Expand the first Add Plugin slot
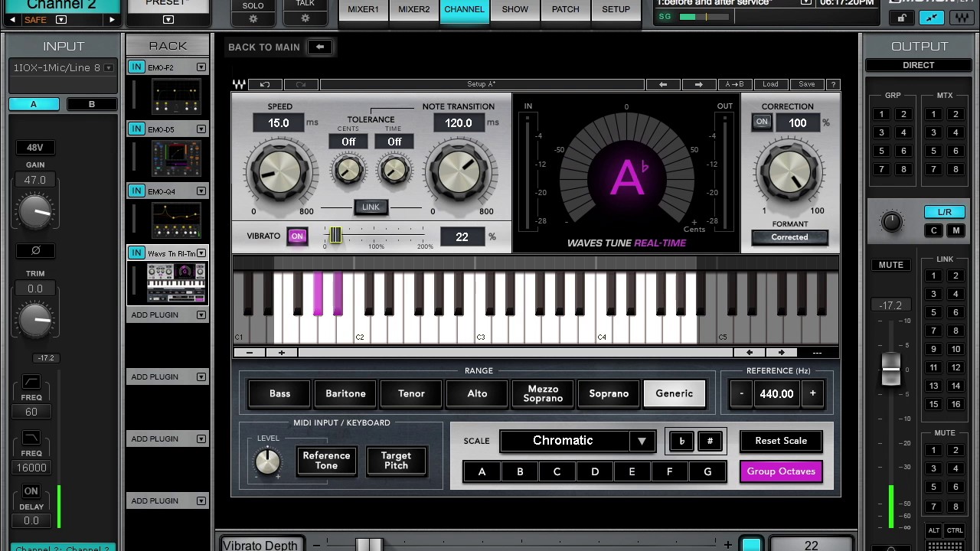980x551 pixels. tap(201, 315)
